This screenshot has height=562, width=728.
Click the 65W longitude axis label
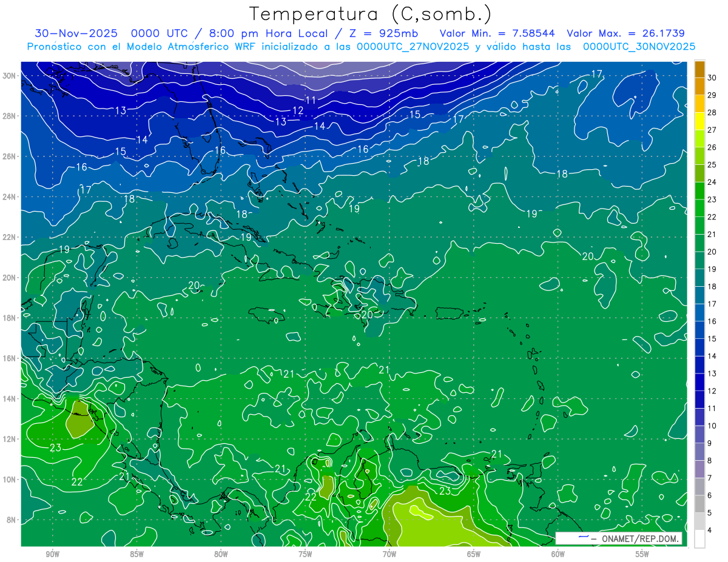[474, 554]
